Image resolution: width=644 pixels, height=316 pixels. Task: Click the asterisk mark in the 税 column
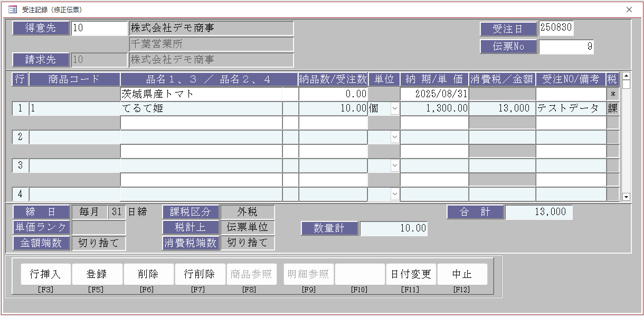tap(613, 94)
